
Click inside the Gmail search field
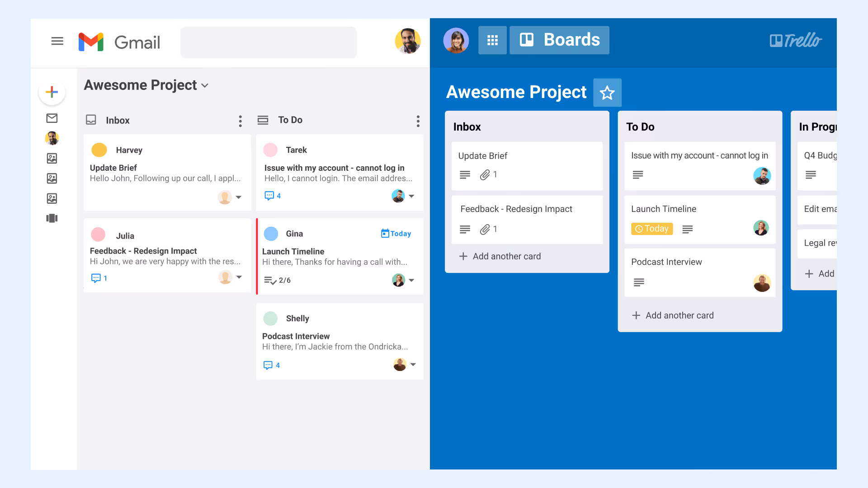click(x=268, y=42)
